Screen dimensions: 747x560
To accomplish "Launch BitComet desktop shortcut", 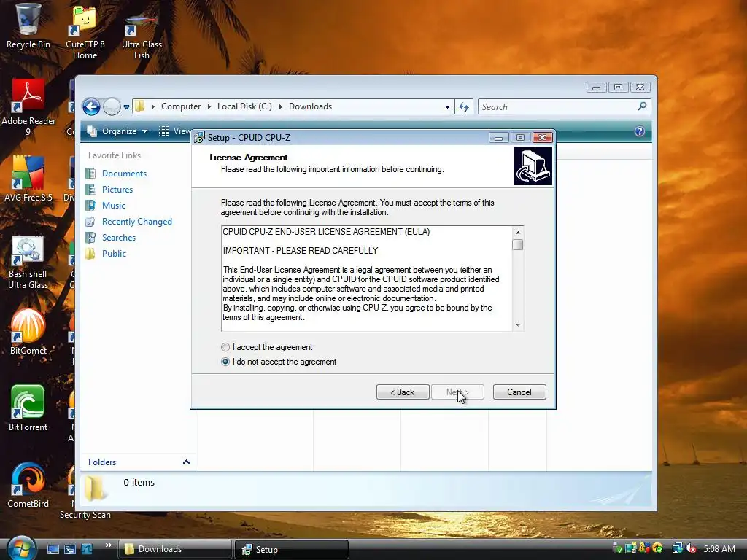I will coord(28,332).
